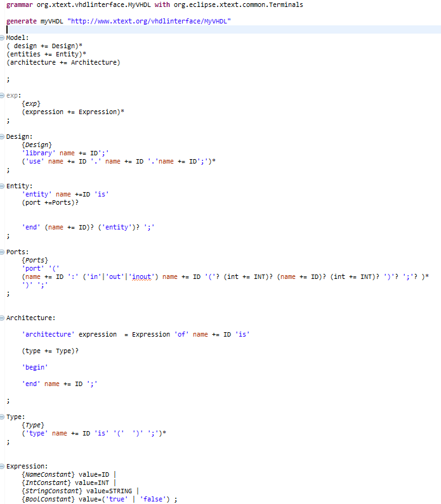This screenshot has width=441, height=504.
Task: Click the 'of' keyword string
Action: pos(181,334)
